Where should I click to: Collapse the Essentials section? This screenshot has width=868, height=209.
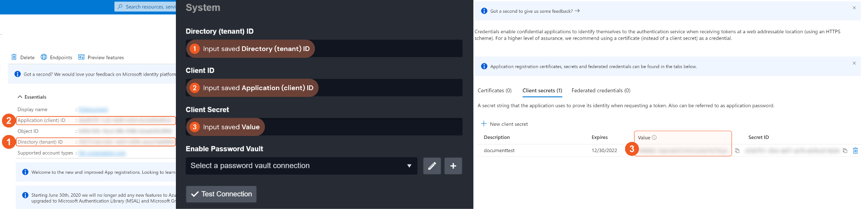click(20, 97)
